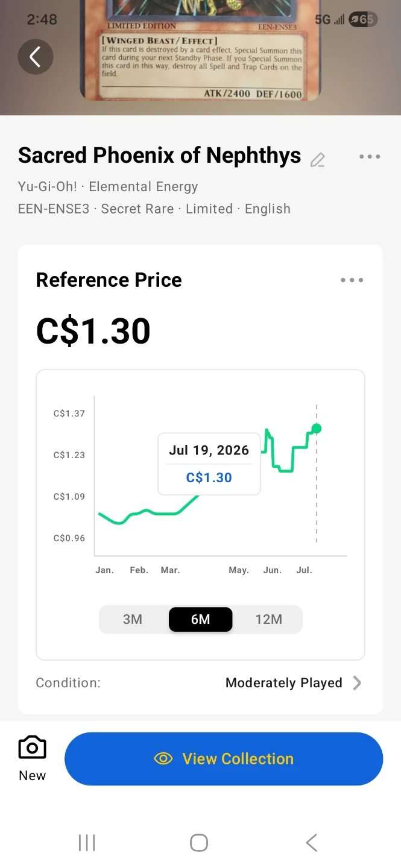This screenshot has height=868, width=401.
Task: Tap the card image thumbnail at top
Action: [x=200, y=51]
